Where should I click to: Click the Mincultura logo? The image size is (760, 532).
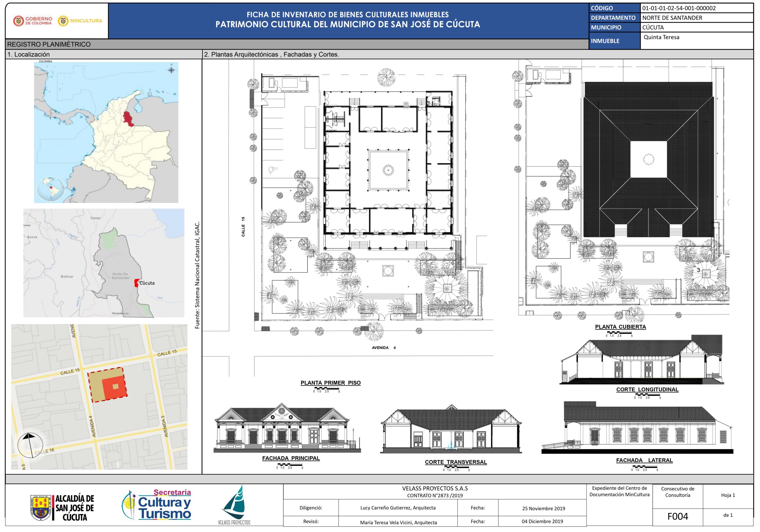pos(80,21)
